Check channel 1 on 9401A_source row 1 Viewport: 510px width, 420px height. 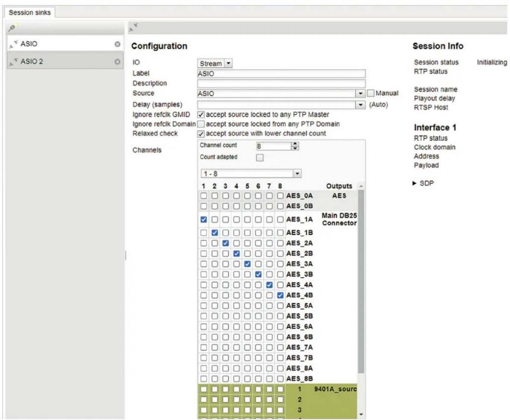point(204,389)
